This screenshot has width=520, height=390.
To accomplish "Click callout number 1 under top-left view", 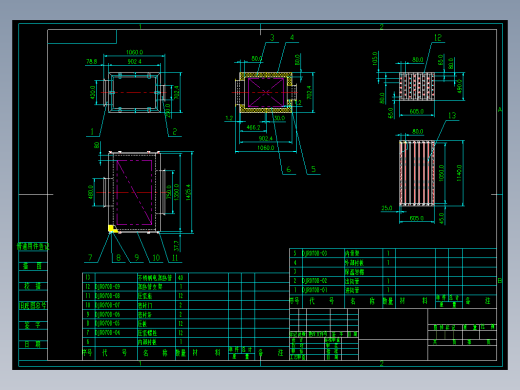I will coord(92,132).
